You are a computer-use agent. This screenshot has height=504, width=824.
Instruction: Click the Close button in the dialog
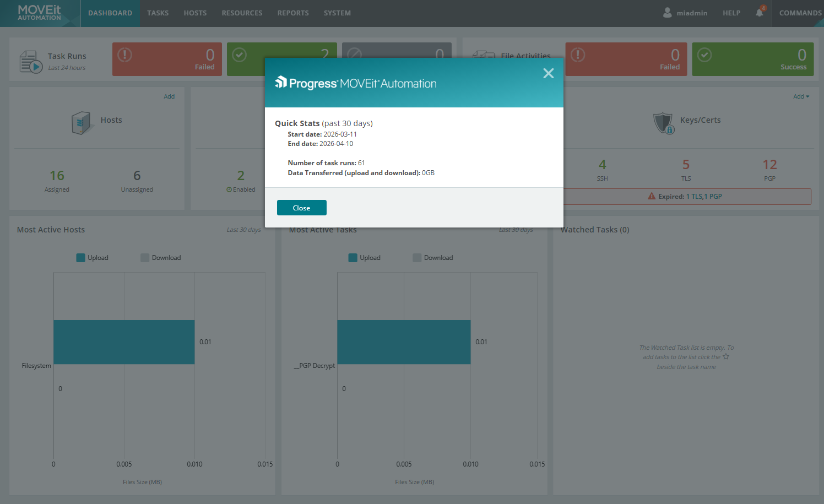tap(302, 208)
